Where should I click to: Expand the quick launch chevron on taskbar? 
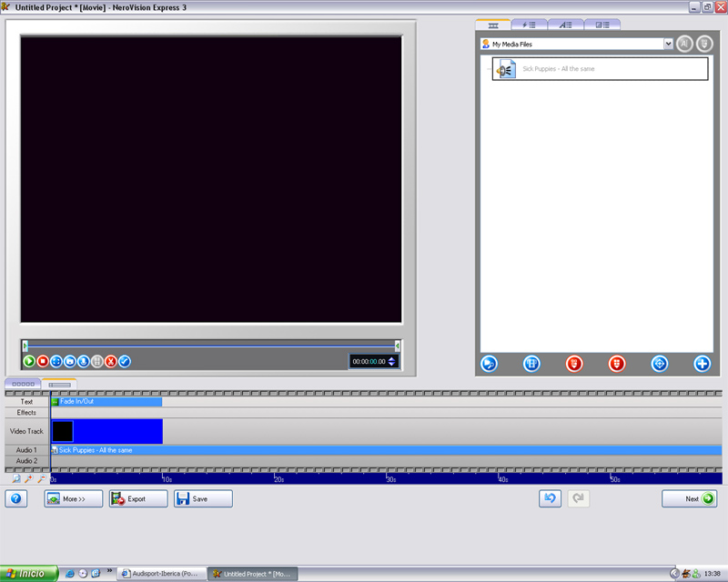pos(109,570)
